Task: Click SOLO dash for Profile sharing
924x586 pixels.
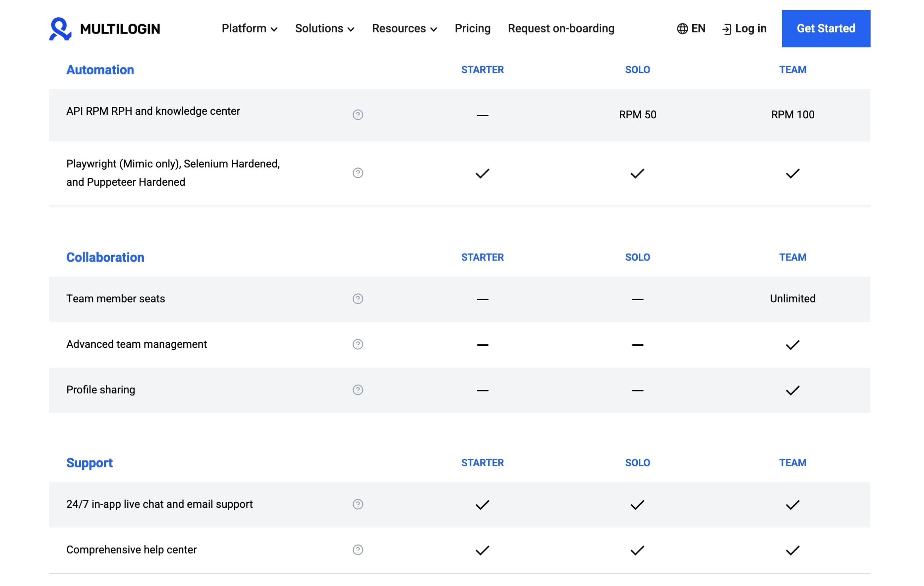Action: pos(637,390)
